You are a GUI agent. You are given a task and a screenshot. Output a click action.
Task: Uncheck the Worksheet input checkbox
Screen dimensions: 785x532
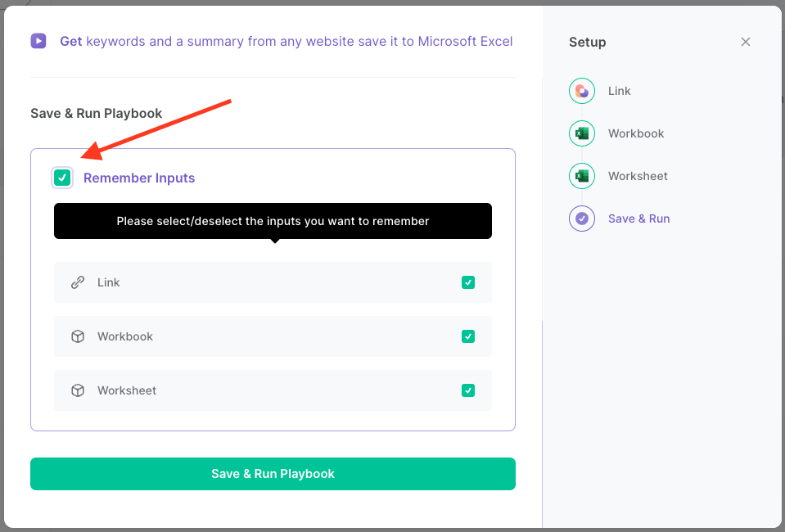coord(468,390)
